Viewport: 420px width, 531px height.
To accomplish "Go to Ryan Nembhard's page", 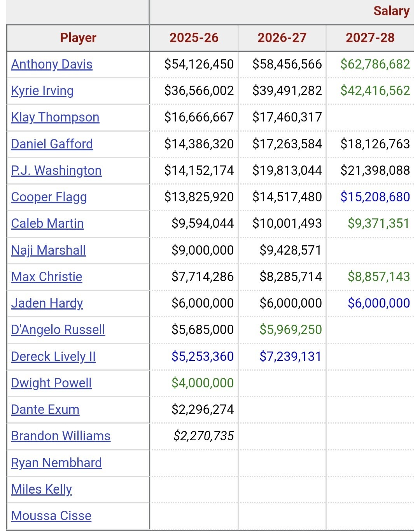I will point(56,463).
